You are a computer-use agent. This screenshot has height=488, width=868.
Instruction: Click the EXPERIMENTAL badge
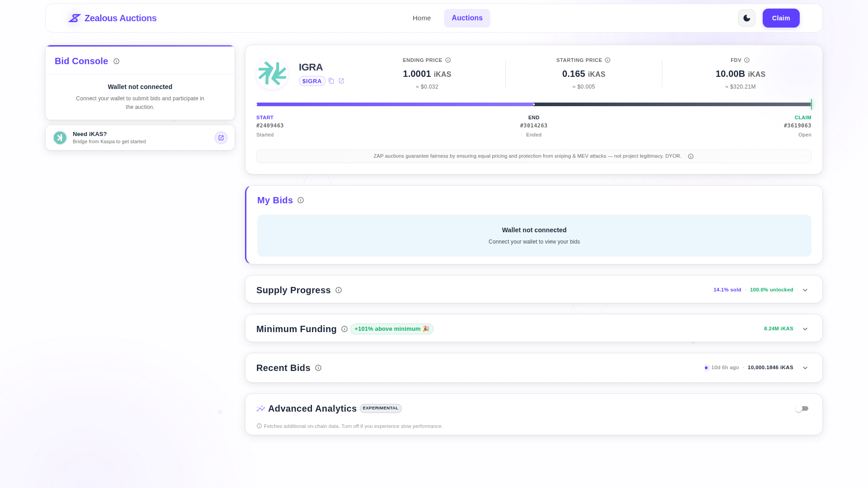[381, 408]
